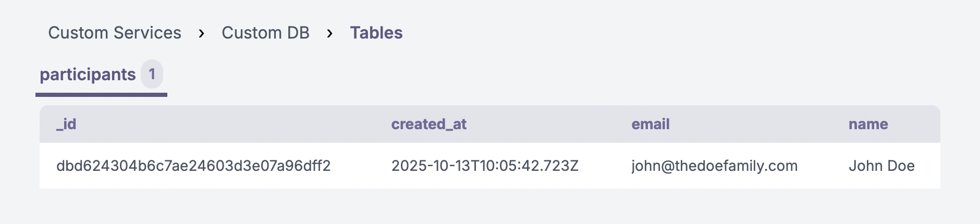Click the john@thedoefamily.com email cell
Screen dimensions: 980x224
(714, 166)
